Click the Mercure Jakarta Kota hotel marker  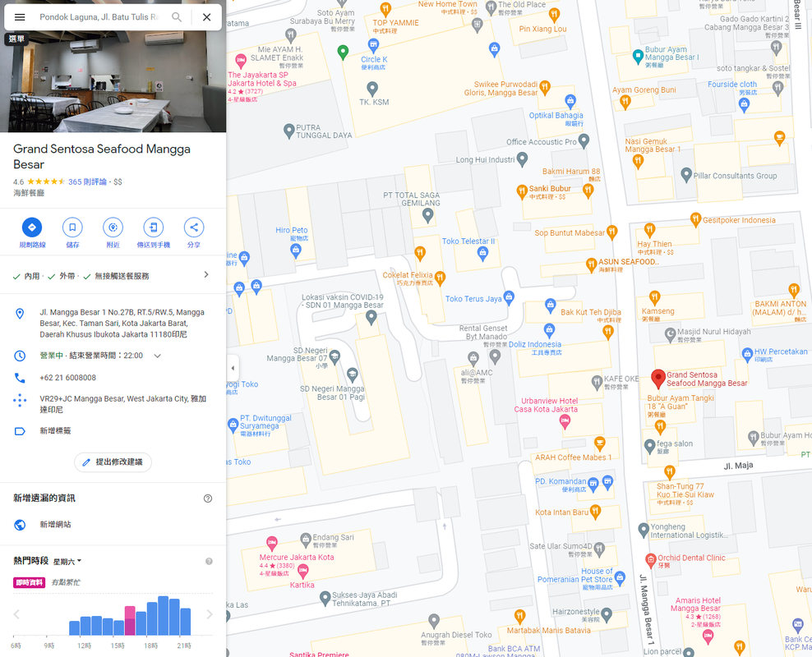click(271, 543)
